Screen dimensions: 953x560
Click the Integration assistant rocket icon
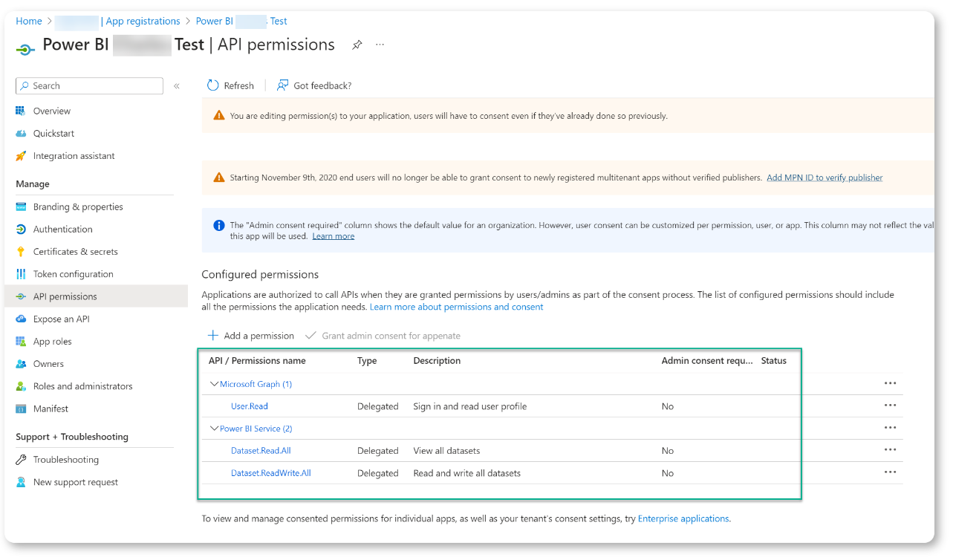point(21,156)
